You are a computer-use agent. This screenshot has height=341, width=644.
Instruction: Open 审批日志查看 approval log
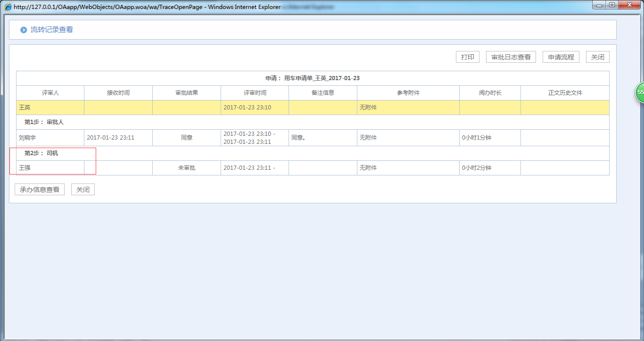coord(511,57)
